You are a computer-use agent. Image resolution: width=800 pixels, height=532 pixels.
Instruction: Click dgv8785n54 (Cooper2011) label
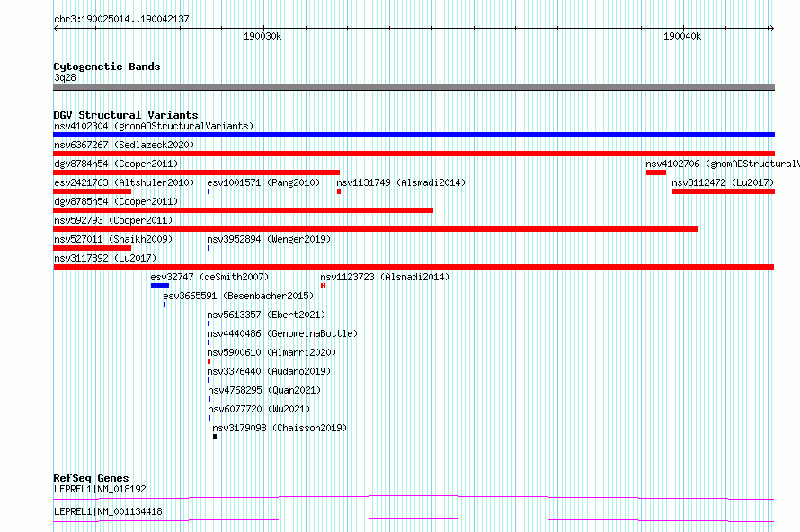[116, 201]
